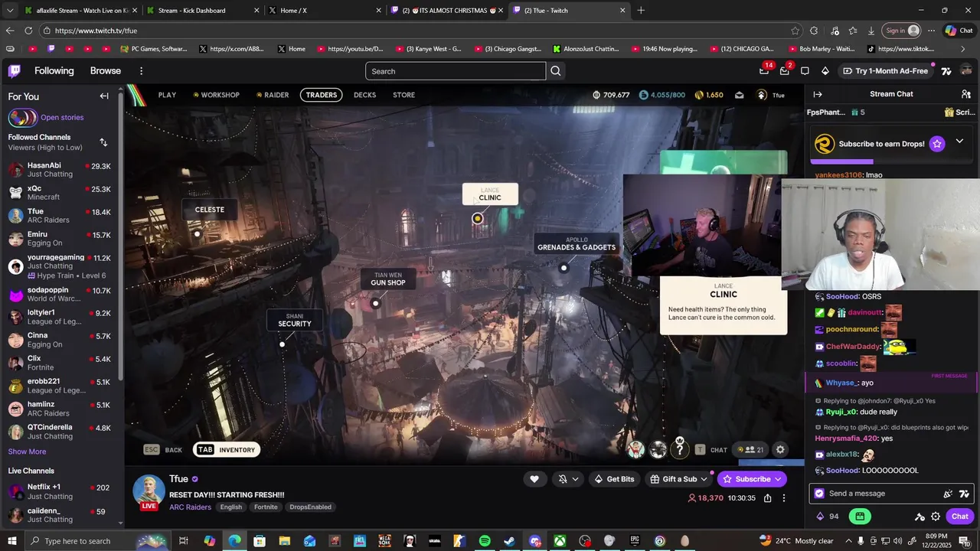
Task: Click the in-game question mark help icon
Action: coord(679,450)
